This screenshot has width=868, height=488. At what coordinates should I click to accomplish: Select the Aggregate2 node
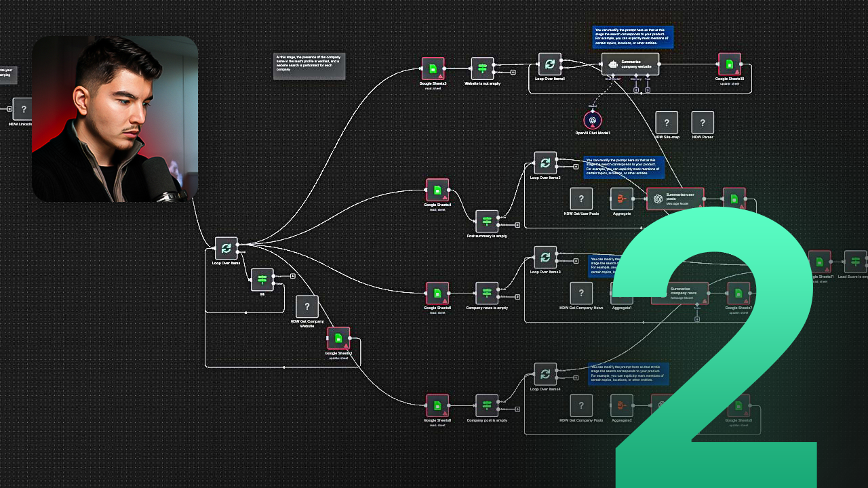(622, 405)
